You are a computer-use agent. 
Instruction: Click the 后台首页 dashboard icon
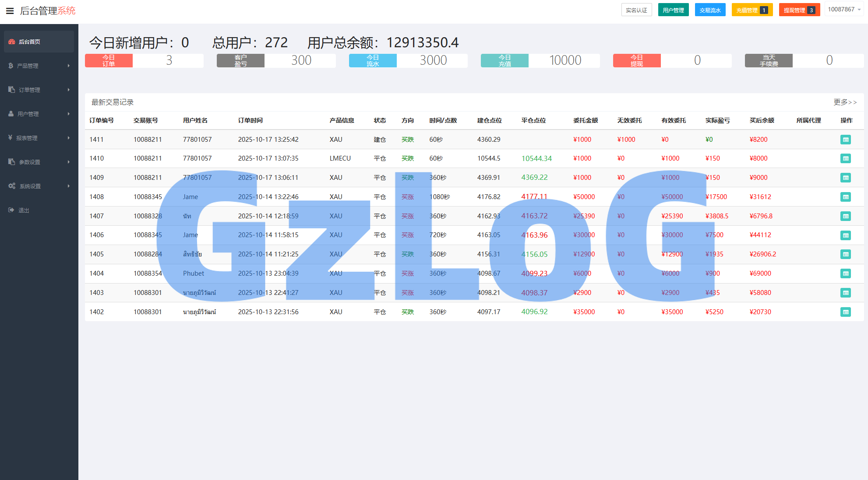click(x=12, y=42)
